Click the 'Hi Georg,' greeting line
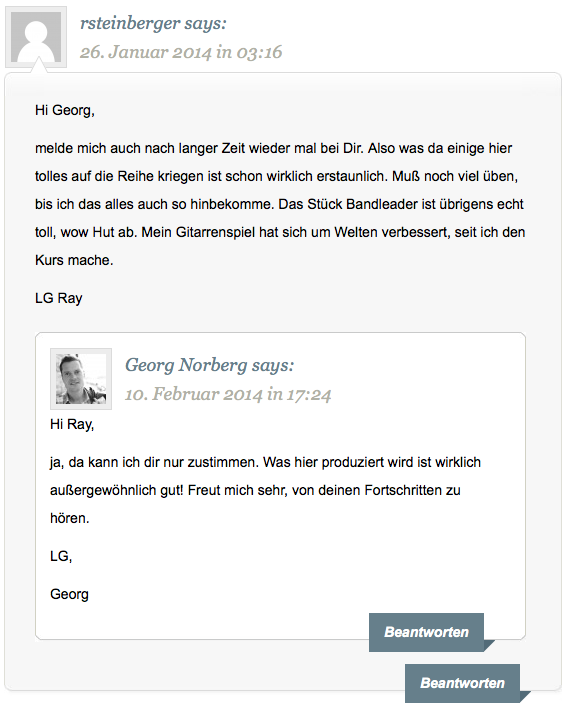Image resolution: width=581 pixels, height=711 pixels. click(65, 110)
